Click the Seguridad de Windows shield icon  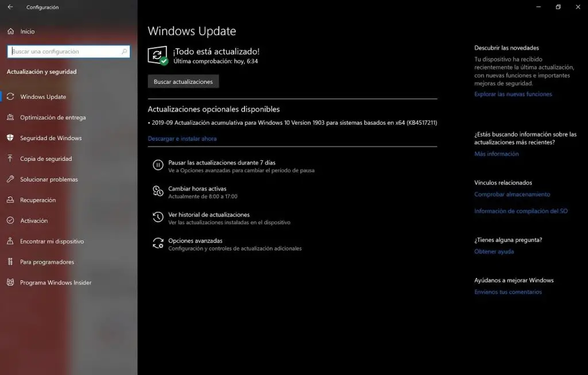click(x=10, y=138)
